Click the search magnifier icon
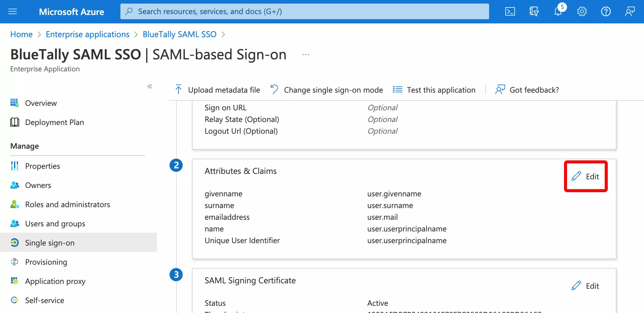Screen dimensions: 644x313 pyautogui.click(x=129, y=11)
